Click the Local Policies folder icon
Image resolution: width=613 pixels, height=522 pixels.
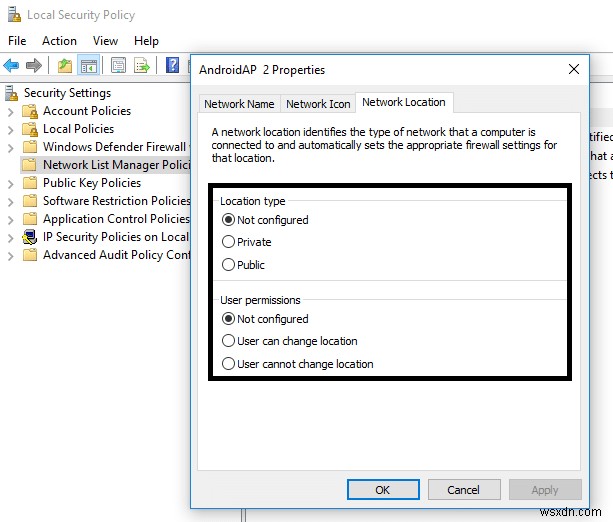point(30,129)
